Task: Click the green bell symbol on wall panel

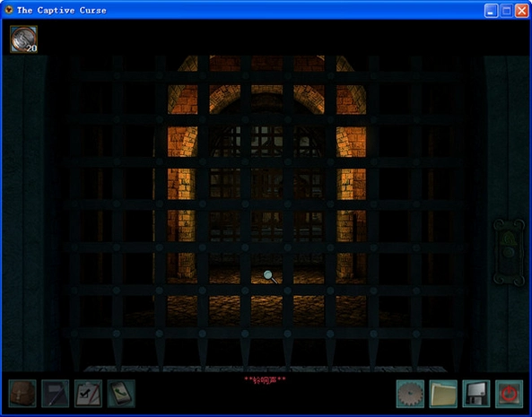Action: point(509,239)
